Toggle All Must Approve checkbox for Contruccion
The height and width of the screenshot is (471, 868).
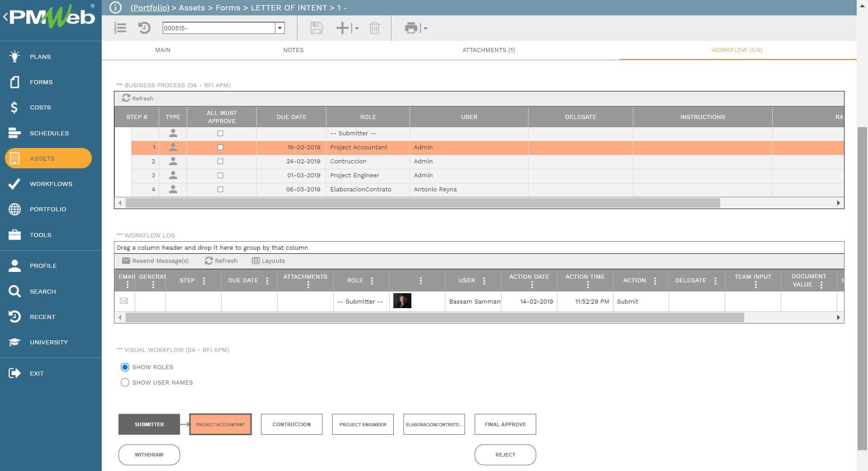coord(220,161)
